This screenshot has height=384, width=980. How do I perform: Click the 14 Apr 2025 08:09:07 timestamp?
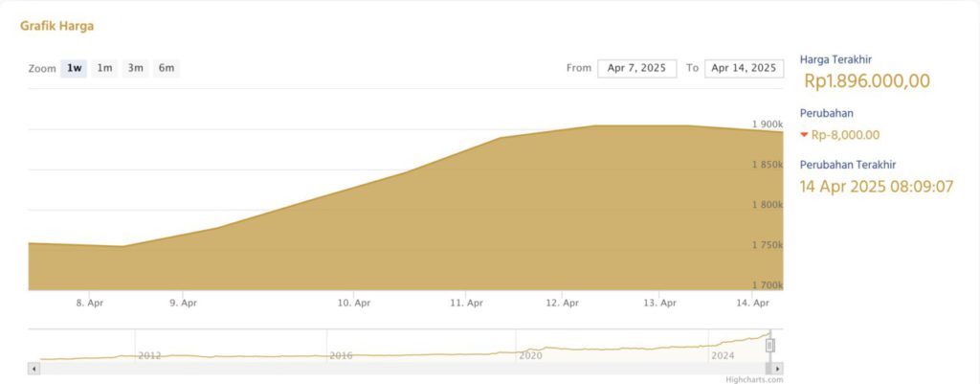pyautogui.click(x=877, y=186)
